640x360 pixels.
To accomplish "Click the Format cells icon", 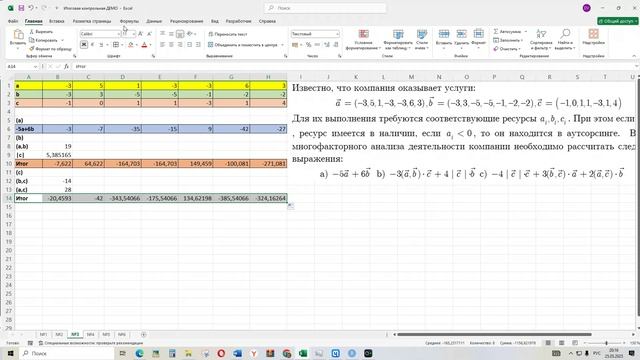I will (478, 33).
